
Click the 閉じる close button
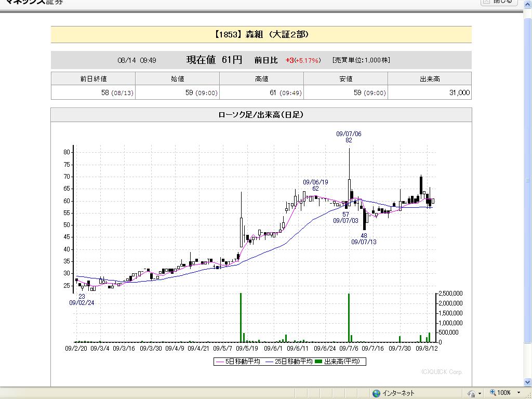pyautogui.click(x=499, y=2)
